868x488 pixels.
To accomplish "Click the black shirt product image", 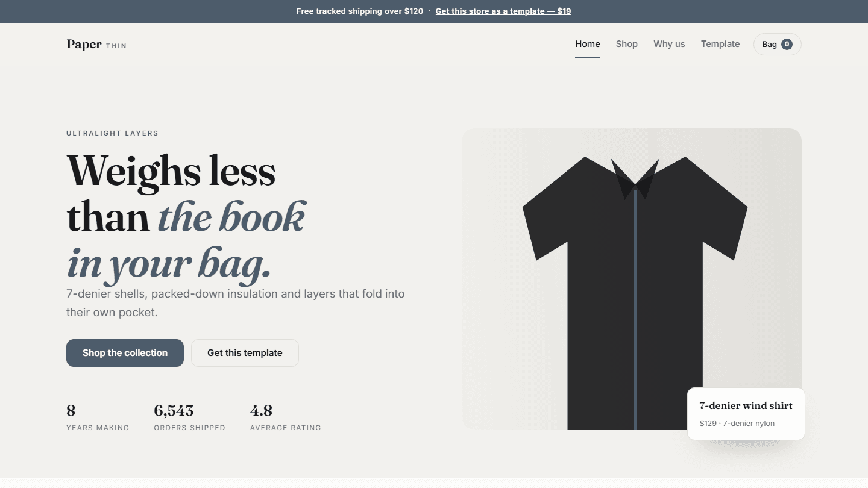I will click(x=632, y=279).
